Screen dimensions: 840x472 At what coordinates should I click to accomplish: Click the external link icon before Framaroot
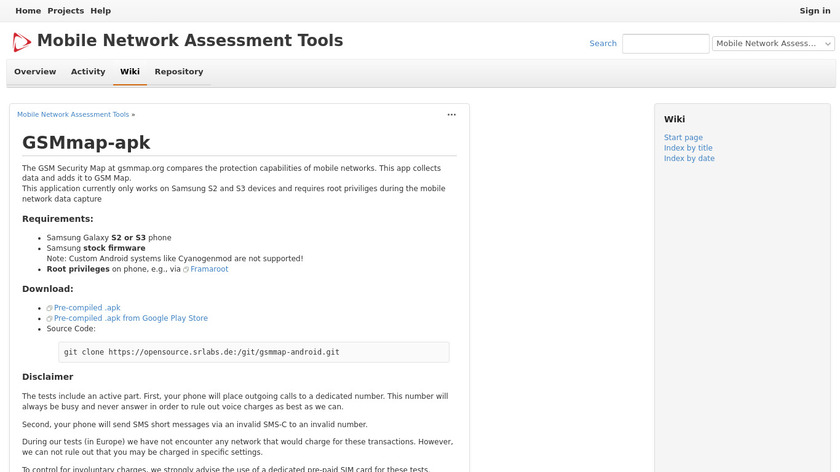tap(186, 269)
